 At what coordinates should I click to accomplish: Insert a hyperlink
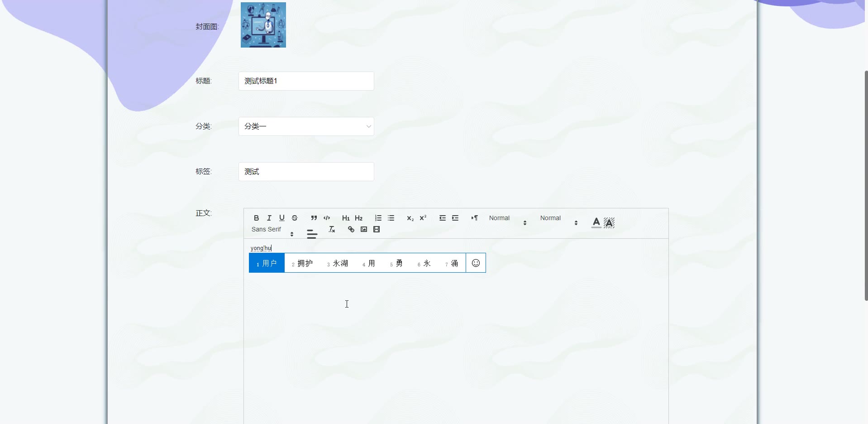(x=351, y=229)
